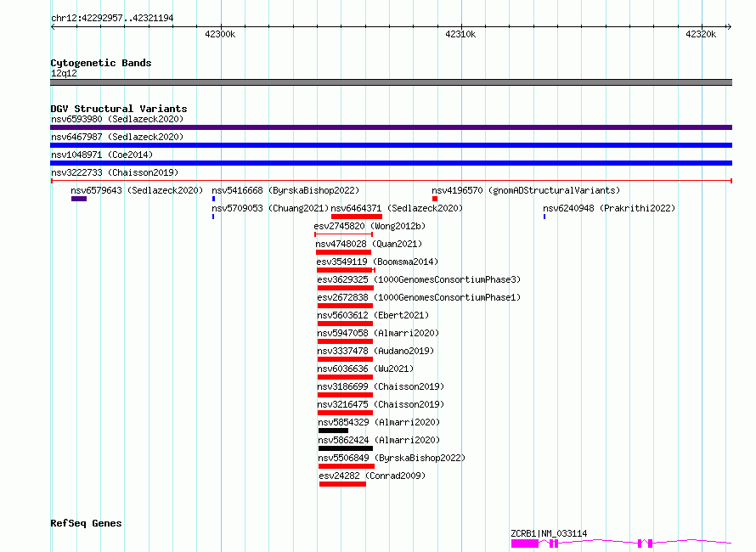Screen dimensions: 756x552
Task: Click the 42300k ruler position label
Action: 220,34
